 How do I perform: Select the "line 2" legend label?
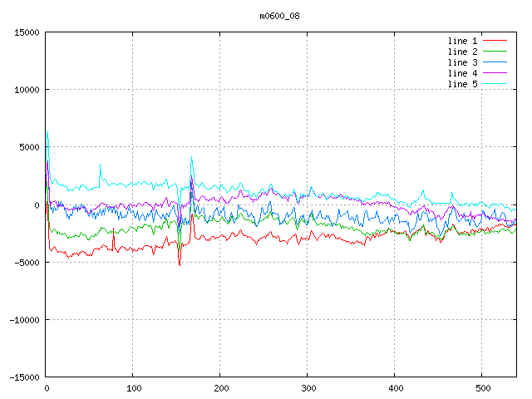462,52
